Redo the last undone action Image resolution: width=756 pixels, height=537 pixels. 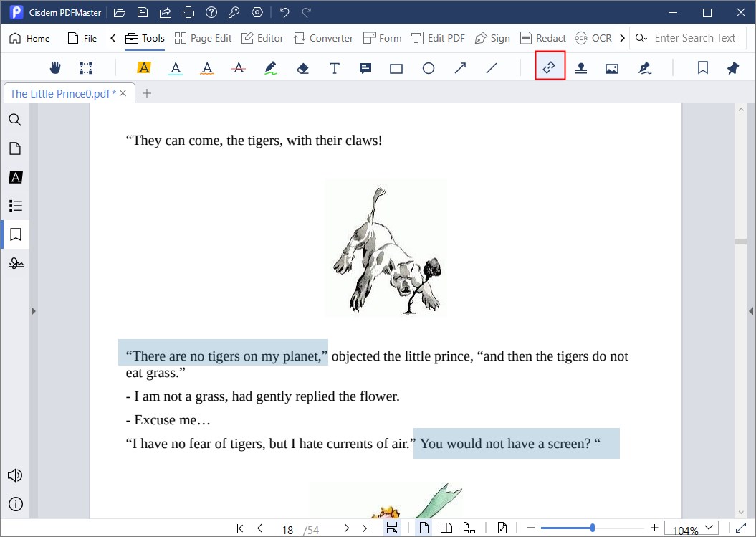pos(307,12)
